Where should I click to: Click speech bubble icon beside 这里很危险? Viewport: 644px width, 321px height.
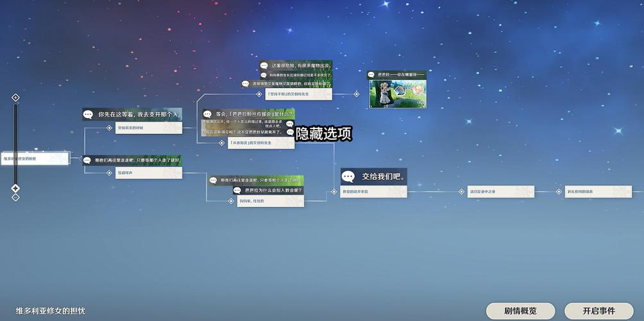click(264, 65)
